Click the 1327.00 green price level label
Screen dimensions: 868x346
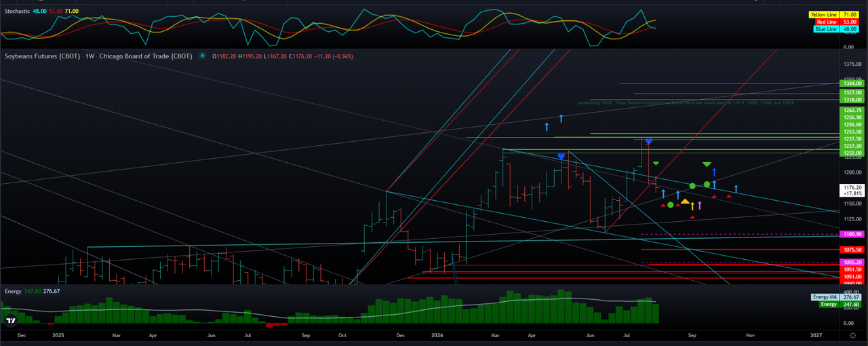(x=852, y=92)
